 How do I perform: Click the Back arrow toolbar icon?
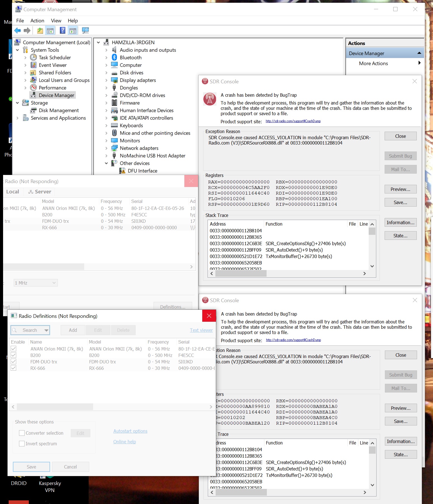click(x=17, y=30)
